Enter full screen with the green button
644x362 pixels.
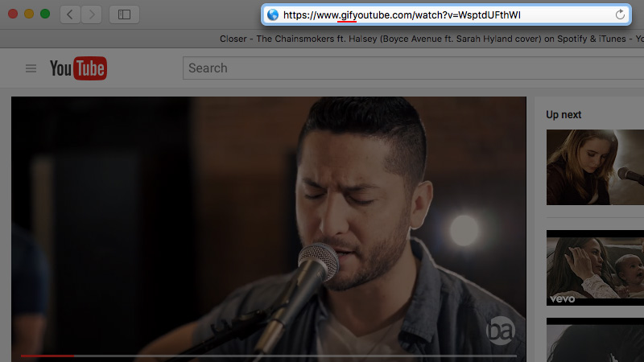[45, 14]
